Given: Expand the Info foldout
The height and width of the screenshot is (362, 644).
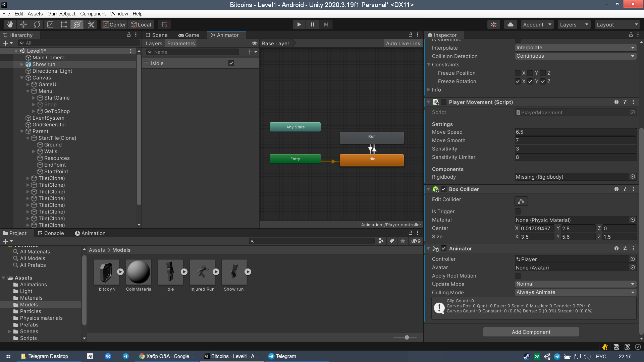Looking at the screenshot, I should pos(429,89).
